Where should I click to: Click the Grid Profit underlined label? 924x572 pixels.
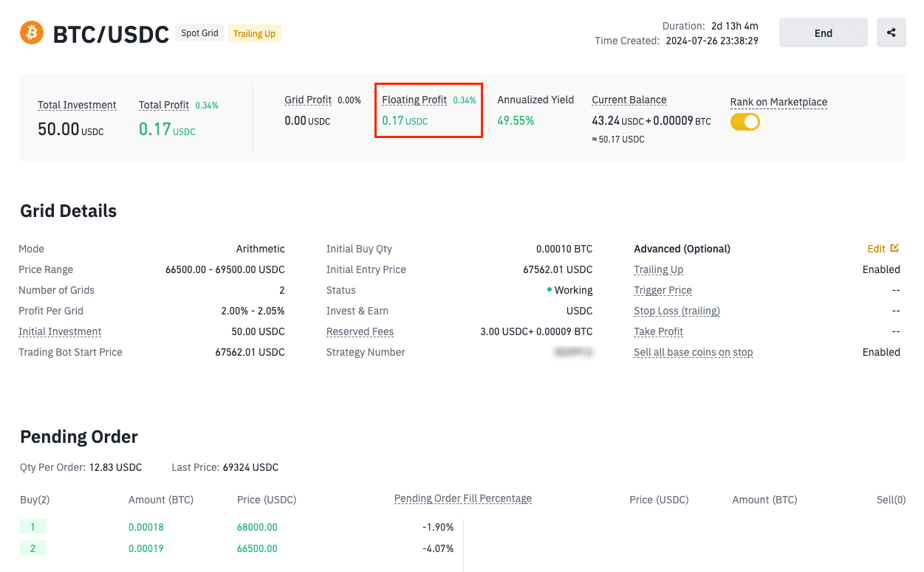coord(308,100)
